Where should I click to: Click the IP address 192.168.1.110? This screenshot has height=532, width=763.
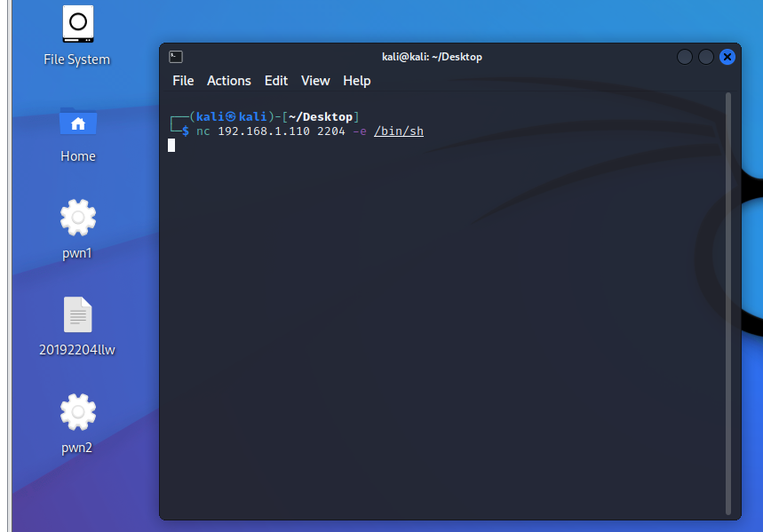coord(264,131)
